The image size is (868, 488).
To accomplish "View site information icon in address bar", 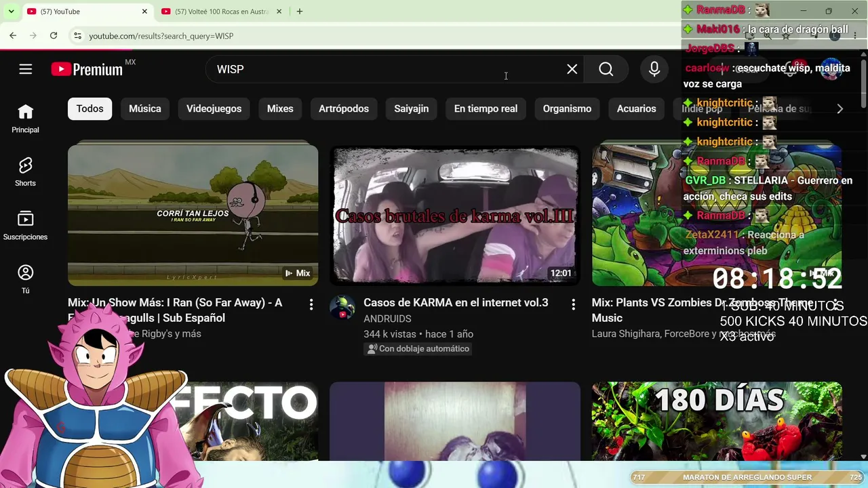I will point(77,36).
